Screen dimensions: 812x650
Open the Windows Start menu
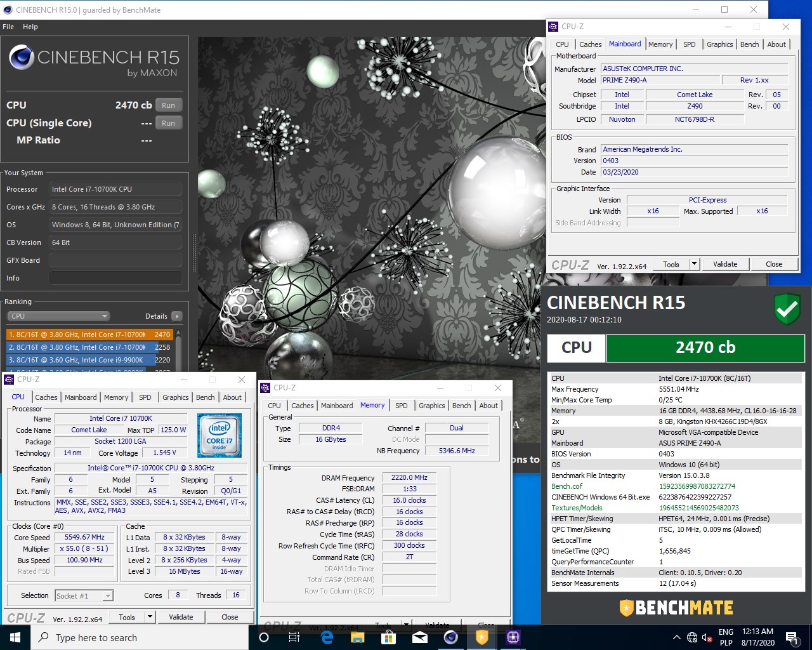(15, 637)
